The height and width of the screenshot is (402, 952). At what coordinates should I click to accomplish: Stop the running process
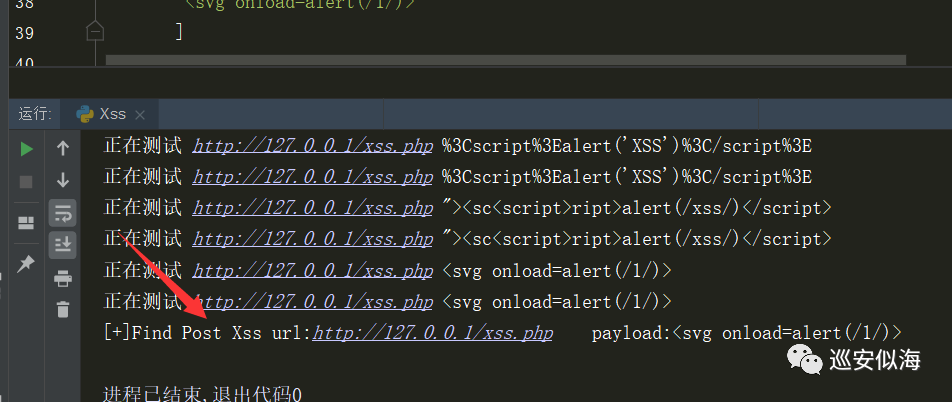[x=27, y=182]
